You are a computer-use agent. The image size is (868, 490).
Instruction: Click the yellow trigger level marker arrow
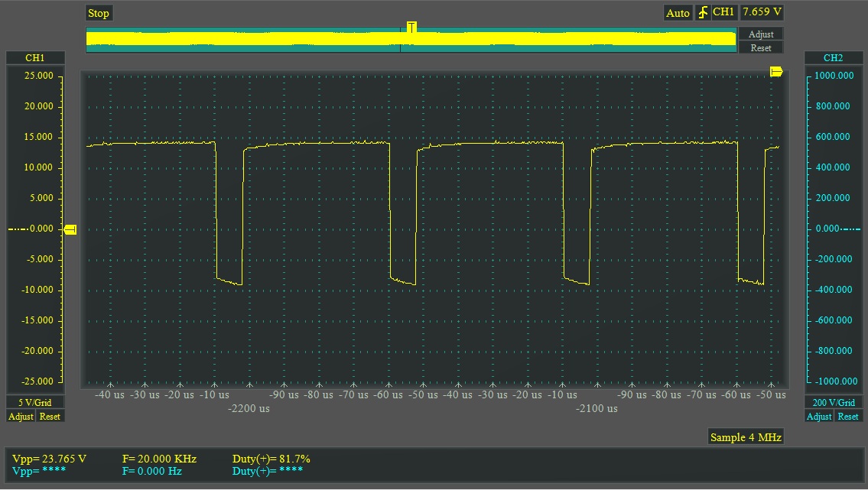pos(776,72)
